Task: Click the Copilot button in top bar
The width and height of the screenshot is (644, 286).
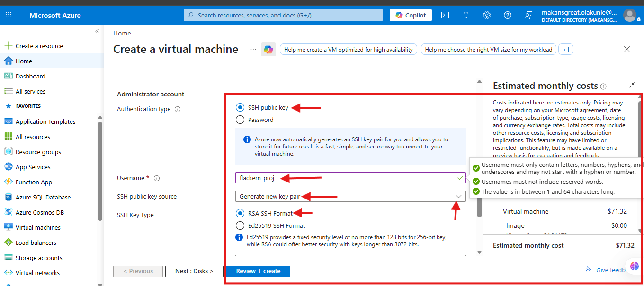Action: (411, 15)
